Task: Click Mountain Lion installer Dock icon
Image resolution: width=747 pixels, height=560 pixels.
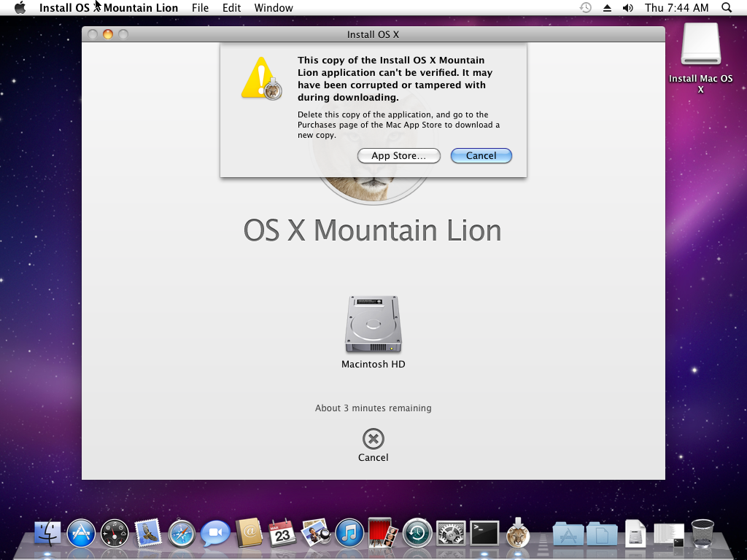Action: (518, 532)
